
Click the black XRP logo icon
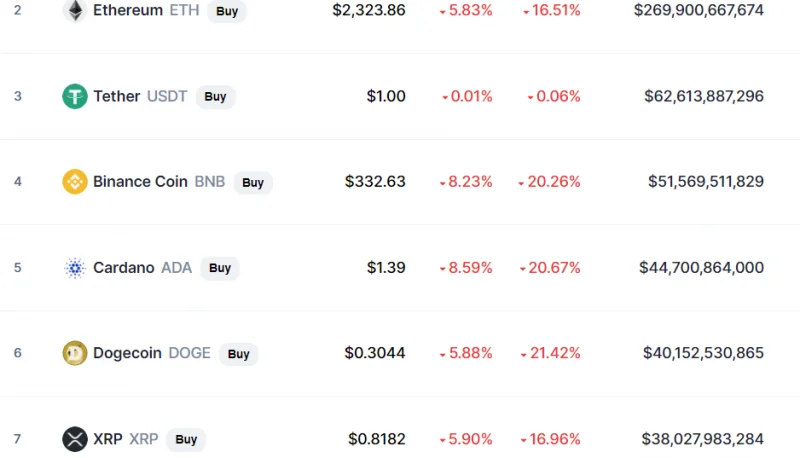[x=75, y=439]
